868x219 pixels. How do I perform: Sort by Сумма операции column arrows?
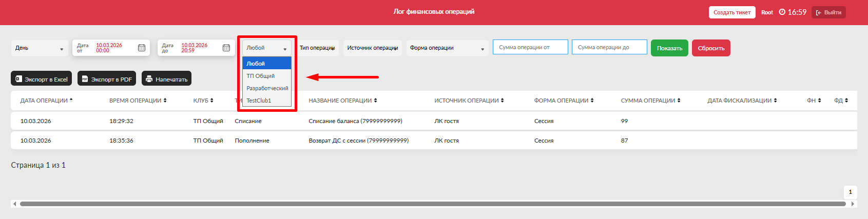[679, 101]
